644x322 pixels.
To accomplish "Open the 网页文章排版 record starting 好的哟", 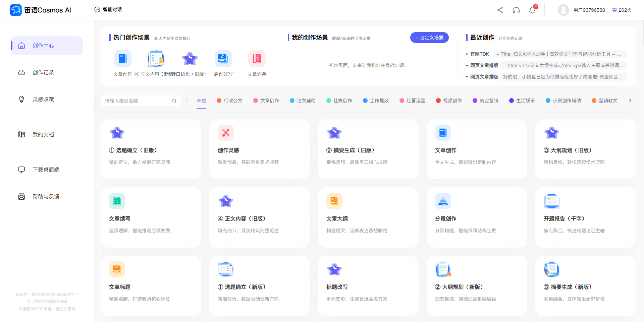I will 546,77.
